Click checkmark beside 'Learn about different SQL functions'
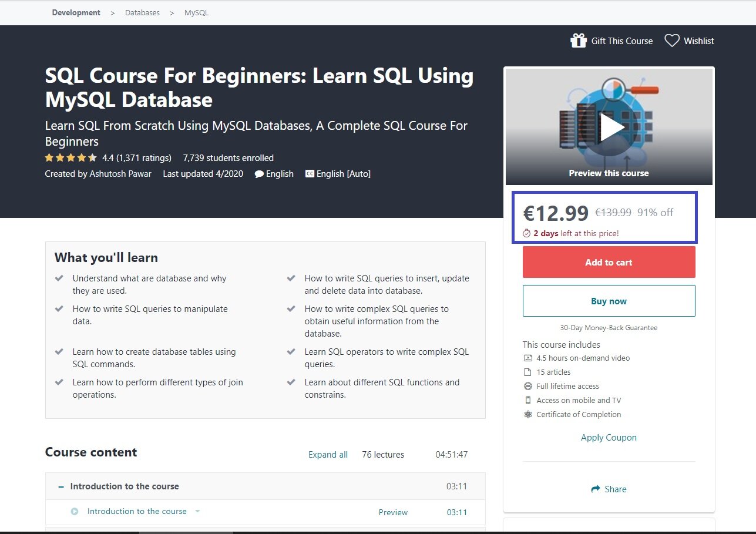 291,382
